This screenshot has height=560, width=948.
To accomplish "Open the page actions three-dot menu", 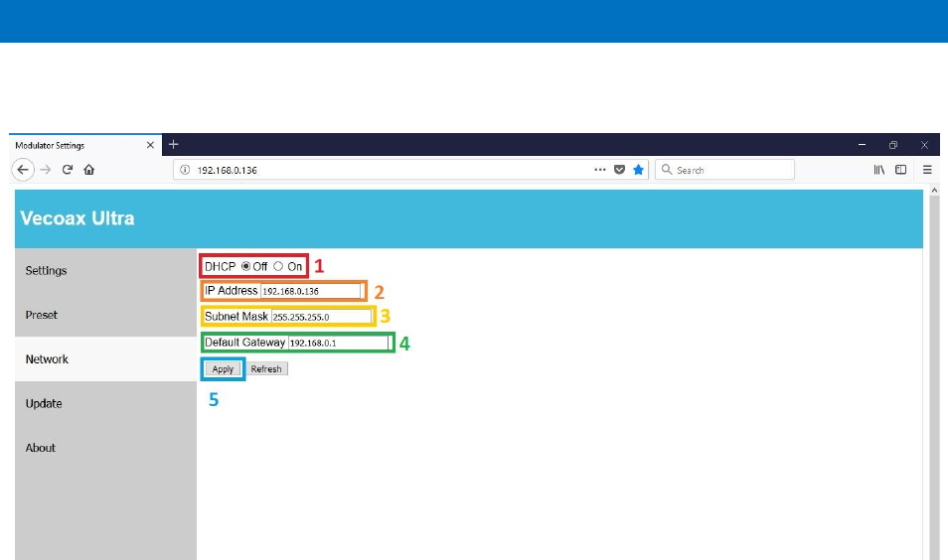I will click(600, 170).
